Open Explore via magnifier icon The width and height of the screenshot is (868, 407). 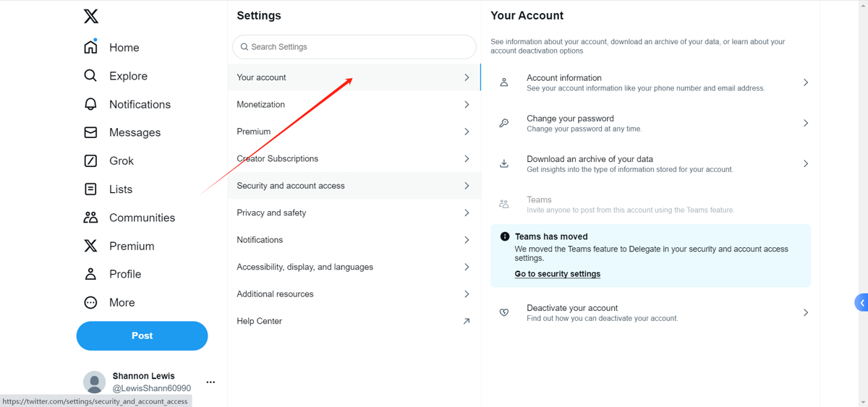pos(90,76)
